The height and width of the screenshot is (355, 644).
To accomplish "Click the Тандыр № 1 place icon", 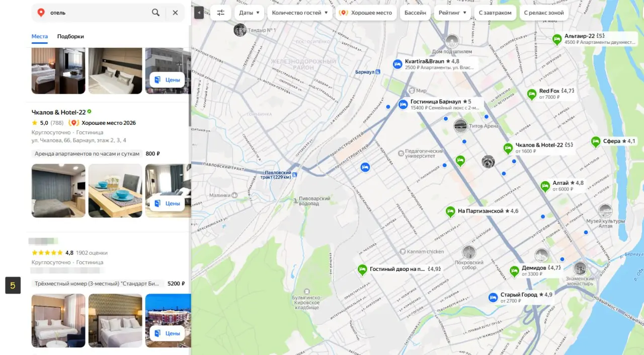I will pyautogui.click(x=240, y=30).
